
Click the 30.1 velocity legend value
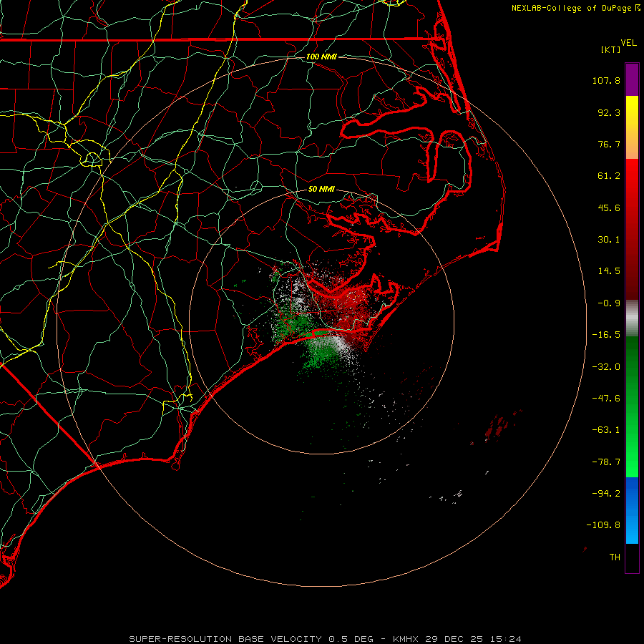[609, 240]
